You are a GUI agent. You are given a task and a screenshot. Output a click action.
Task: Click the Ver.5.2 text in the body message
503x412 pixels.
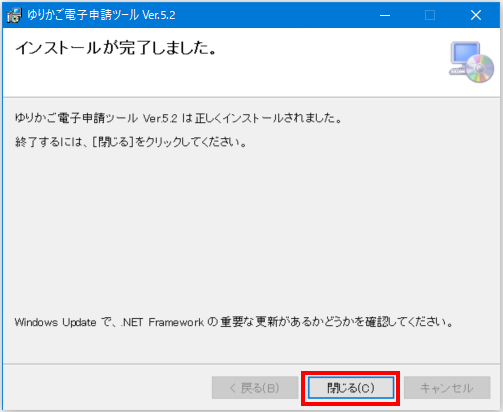coord(160,118)
